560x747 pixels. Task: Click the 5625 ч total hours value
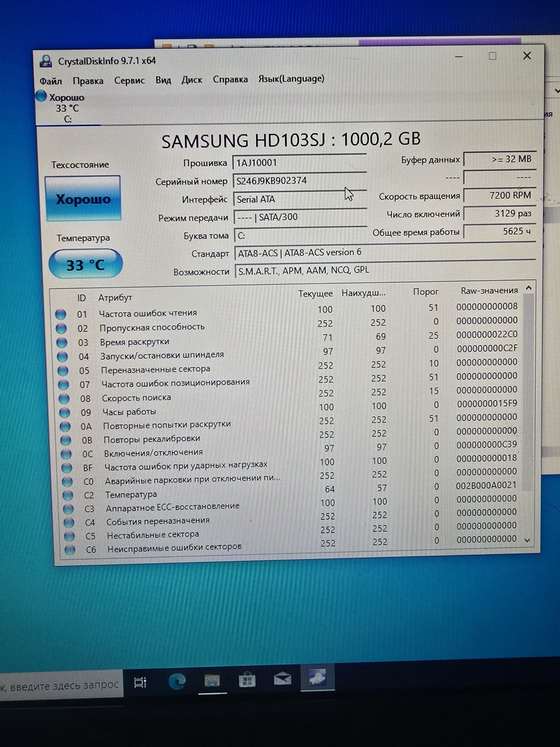coord(500,231)
